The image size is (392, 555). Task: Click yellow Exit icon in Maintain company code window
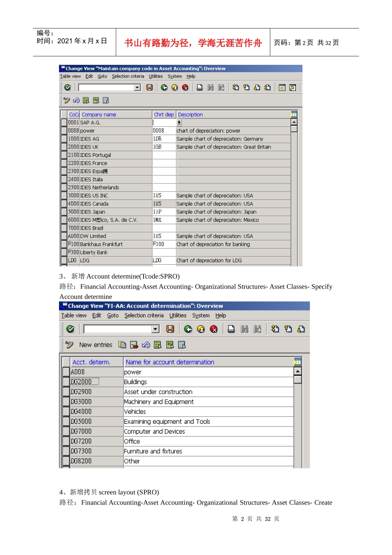175,88
